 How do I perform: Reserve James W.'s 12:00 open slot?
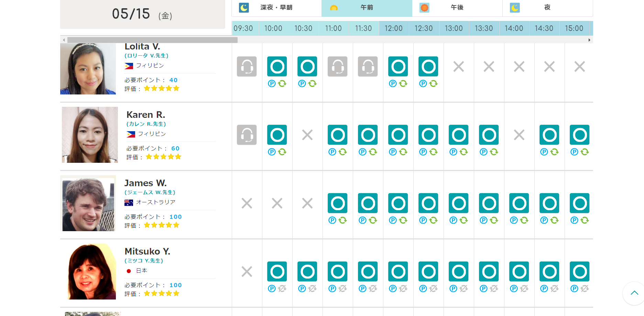click(398, 203)
